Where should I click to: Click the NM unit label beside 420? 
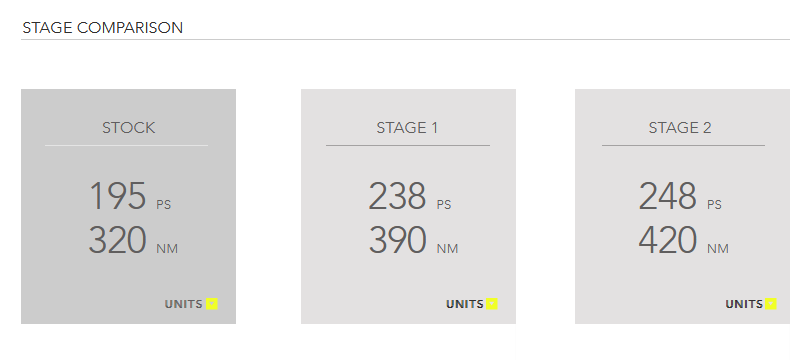[718, 249]
